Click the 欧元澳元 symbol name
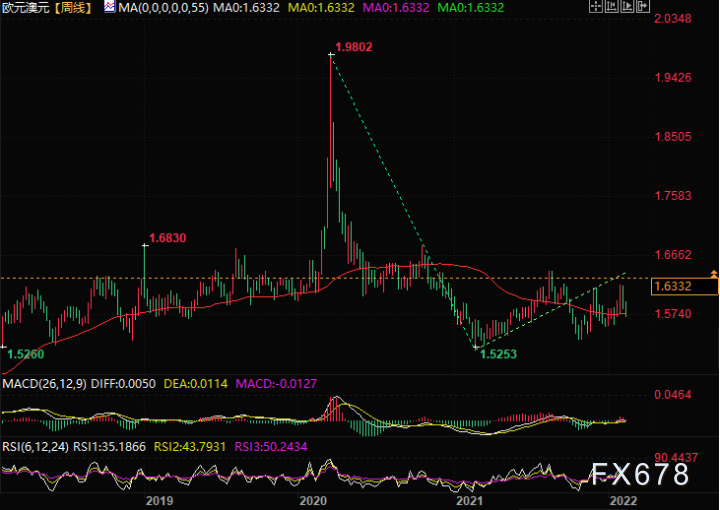The image size is (720, 510). [26, 8]
